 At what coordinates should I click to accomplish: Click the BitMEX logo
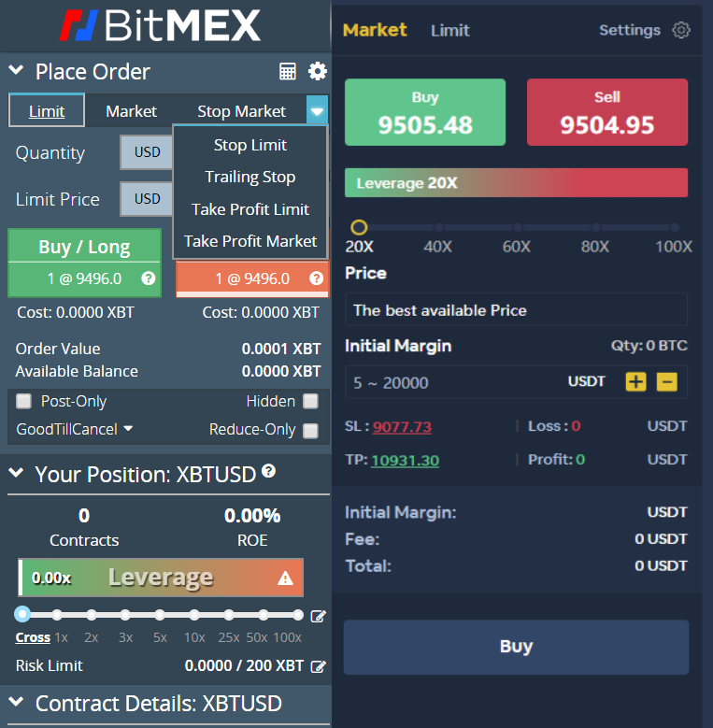point(161,25)
